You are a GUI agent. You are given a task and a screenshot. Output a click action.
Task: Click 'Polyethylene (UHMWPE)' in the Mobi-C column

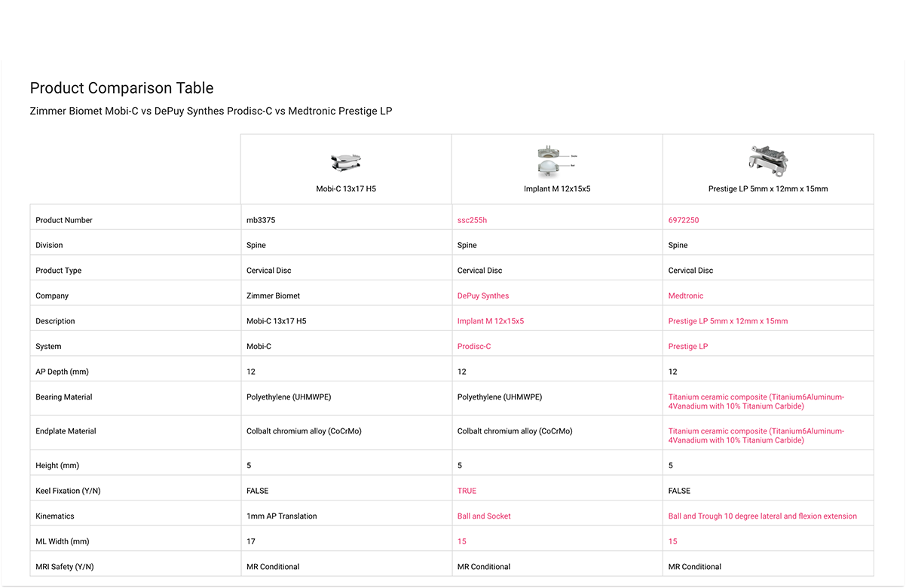(289, 397)
